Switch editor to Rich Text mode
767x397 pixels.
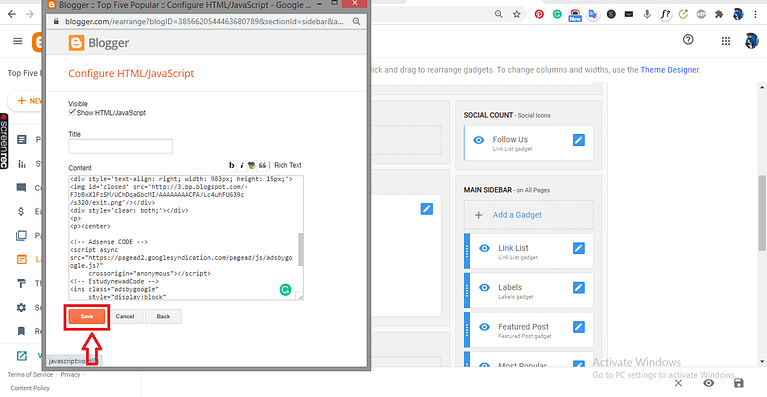click(288, 165)
